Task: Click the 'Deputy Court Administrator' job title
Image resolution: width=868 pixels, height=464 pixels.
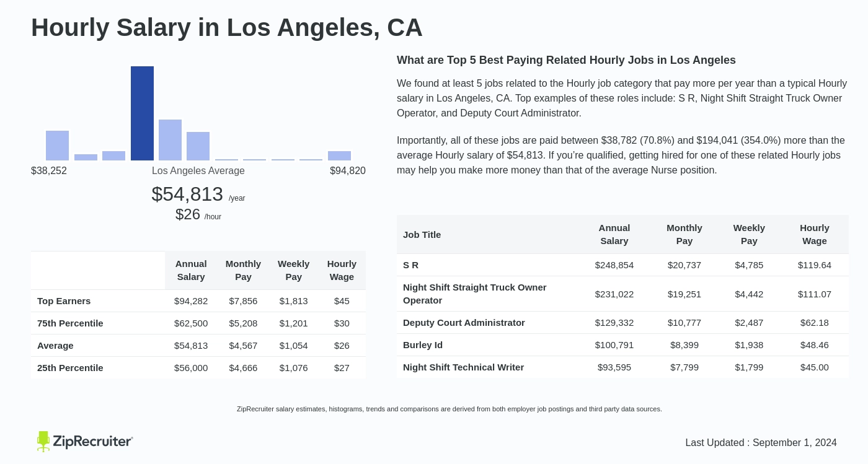Action: 464,323
